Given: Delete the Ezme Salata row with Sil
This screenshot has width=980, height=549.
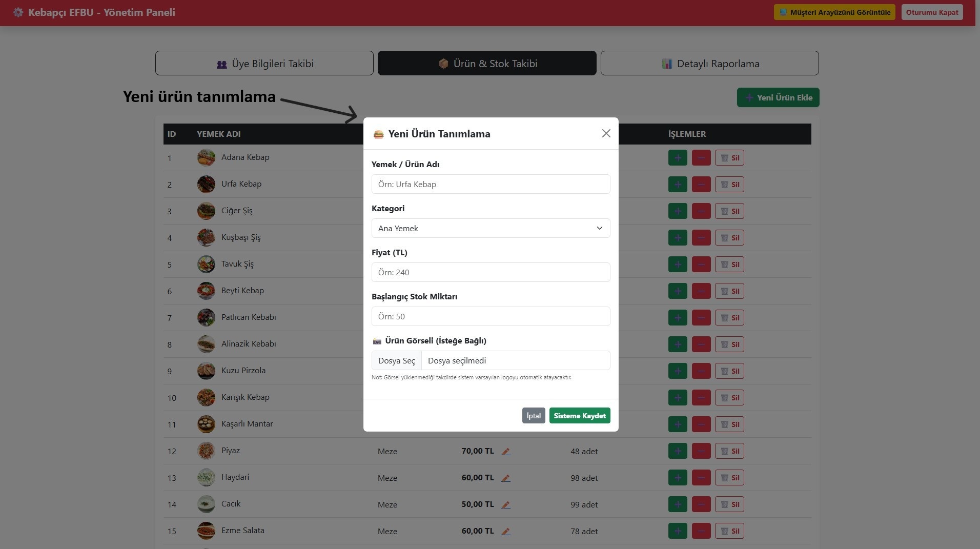Looking at the screenshot, I should pos(729,531).
